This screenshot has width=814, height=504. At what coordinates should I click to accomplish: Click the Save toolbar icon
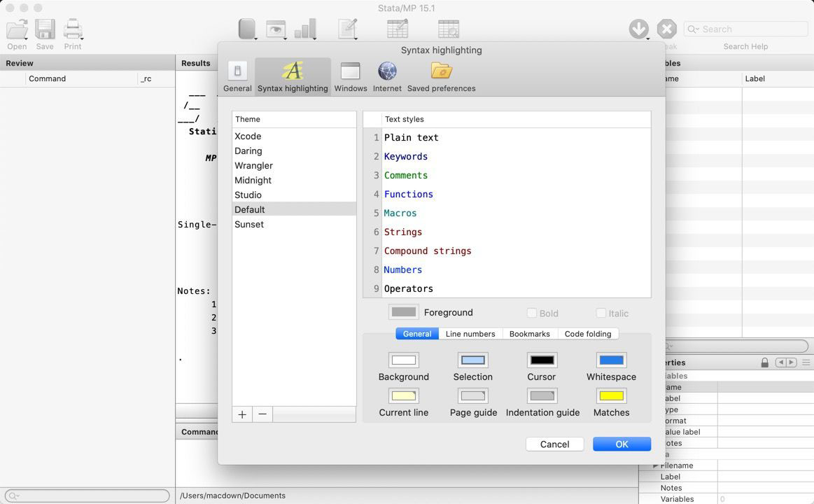point(45,29)
